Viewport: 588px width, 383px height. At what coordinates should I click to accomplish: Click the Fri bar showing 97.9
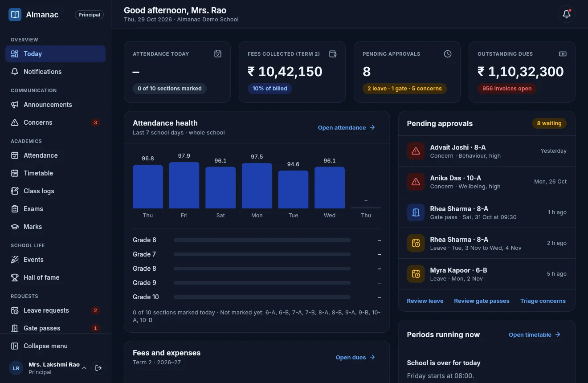[184, 185]
